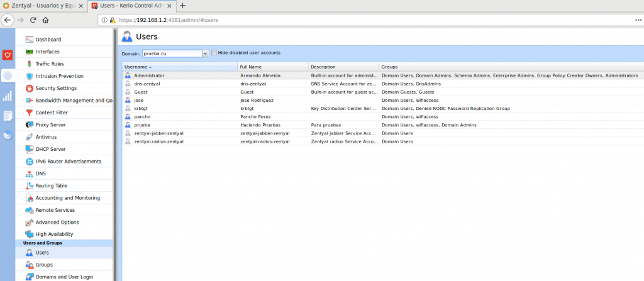Open the Advanced Options gear icon
This screenshot has width=644, height=281.
[29, 223]
